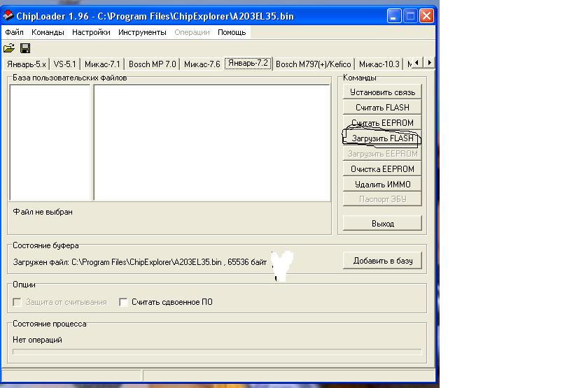Click the process progress bar

click(x=217, y=352)
